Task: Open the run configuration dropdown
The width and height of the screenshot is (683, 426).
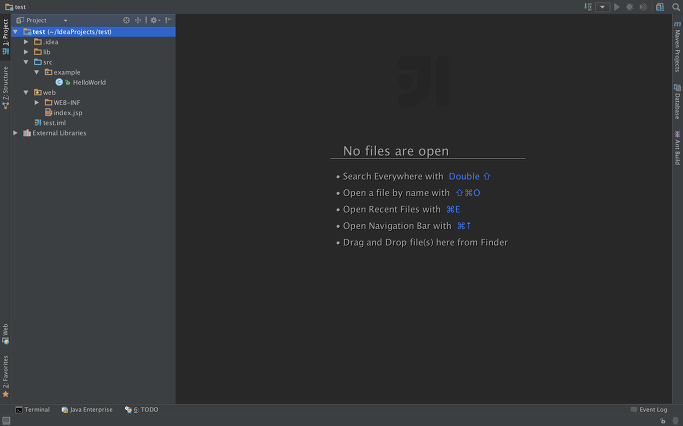Action: point(602,7)
